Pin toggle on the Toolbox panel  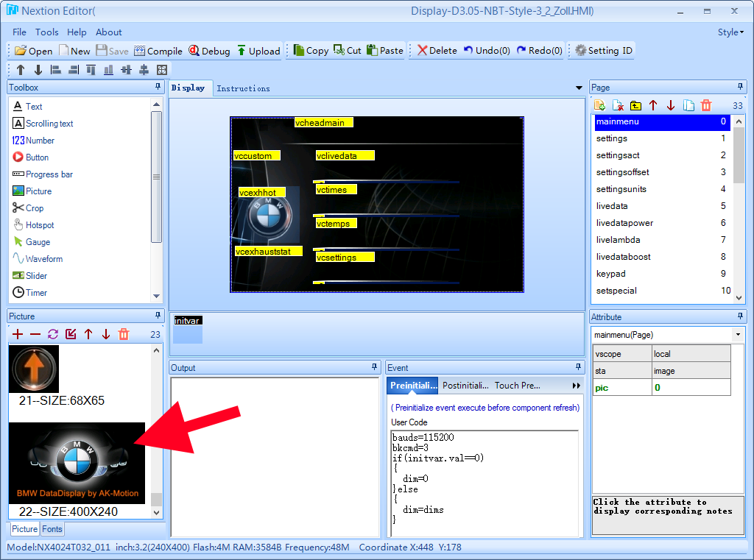158,88
